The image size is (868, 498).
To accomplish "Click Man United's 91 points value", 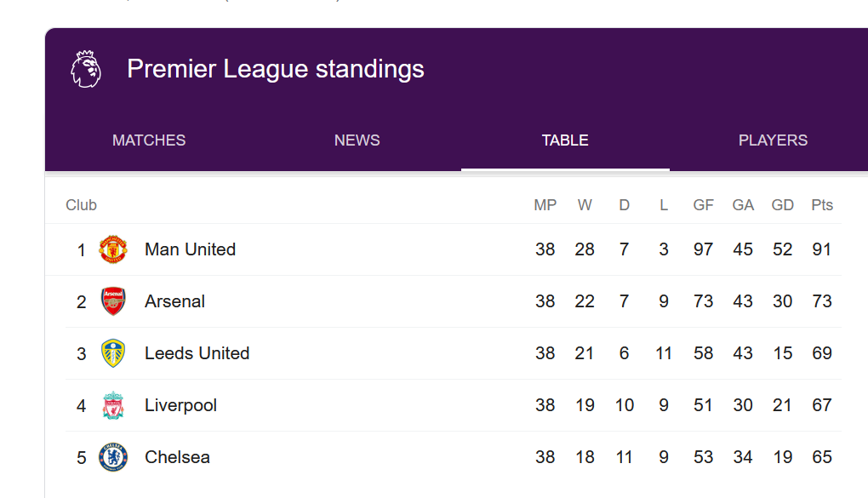I will pos(822,249).
